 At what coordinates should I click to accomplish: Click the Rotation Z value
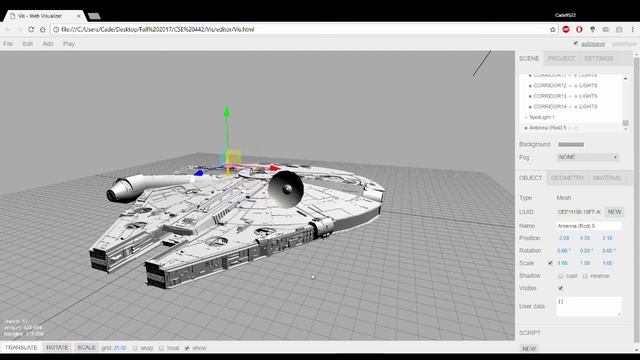click(609, 251)
